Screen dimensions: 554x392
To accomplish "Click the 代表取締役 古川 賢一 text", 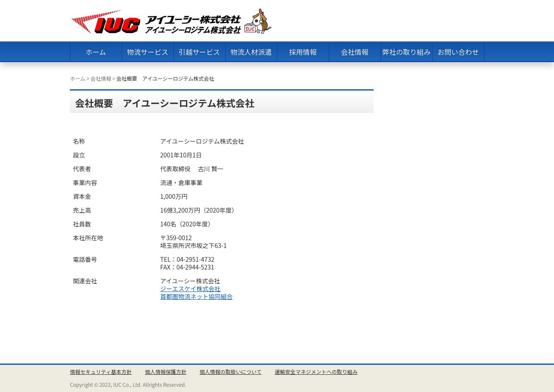I will pyautogui.click(x=192, y=169).
